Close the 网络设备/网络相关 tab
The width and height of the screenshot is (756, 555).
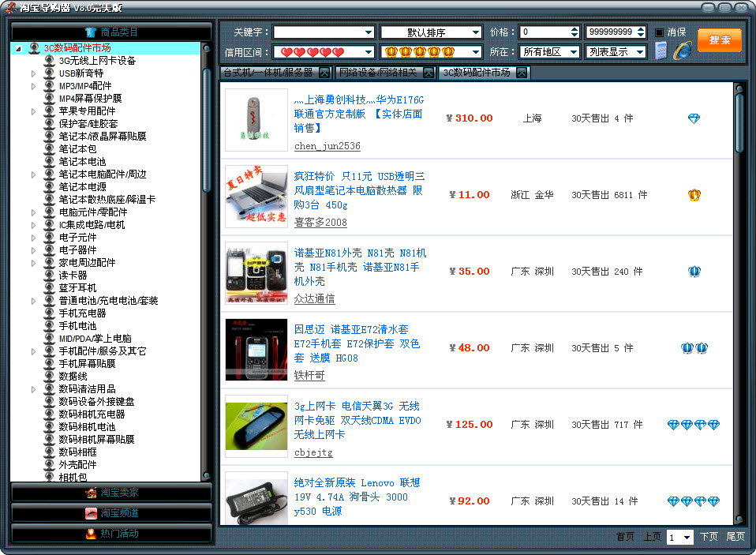429,73
